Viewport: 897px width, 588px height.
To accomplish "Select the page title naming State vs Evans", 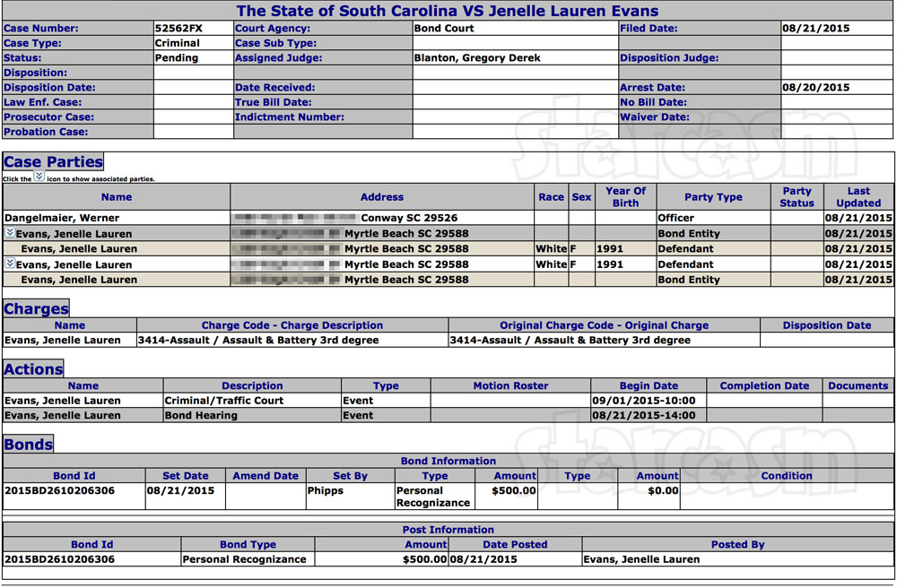I will coord(448,11).
